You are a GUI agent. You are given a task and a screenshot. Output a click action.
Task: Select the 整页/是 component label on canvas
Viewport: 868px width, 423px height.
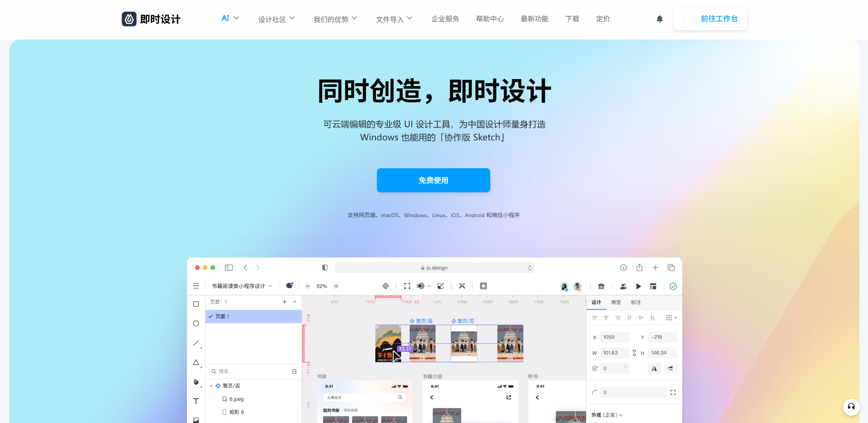click(422, 321)
